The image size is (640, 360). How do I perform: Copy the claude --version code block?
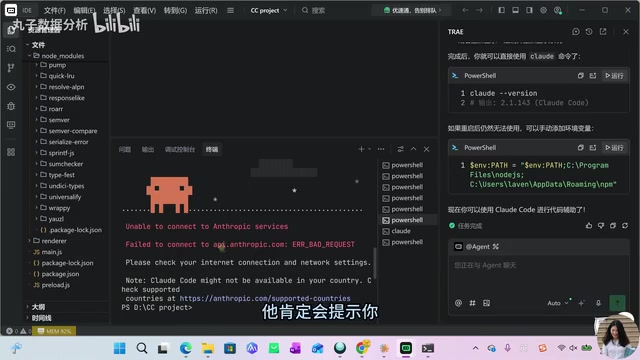point(580,76)
